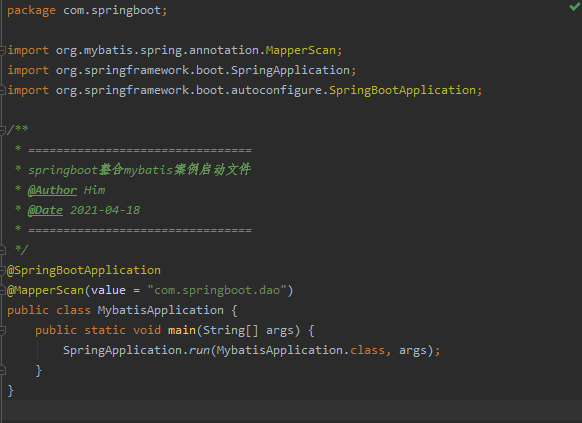Image resolution: width=582 pixels, height=423 pixels.
Task: Click com.springboot in the package statement
Action: tap(112, 10)
